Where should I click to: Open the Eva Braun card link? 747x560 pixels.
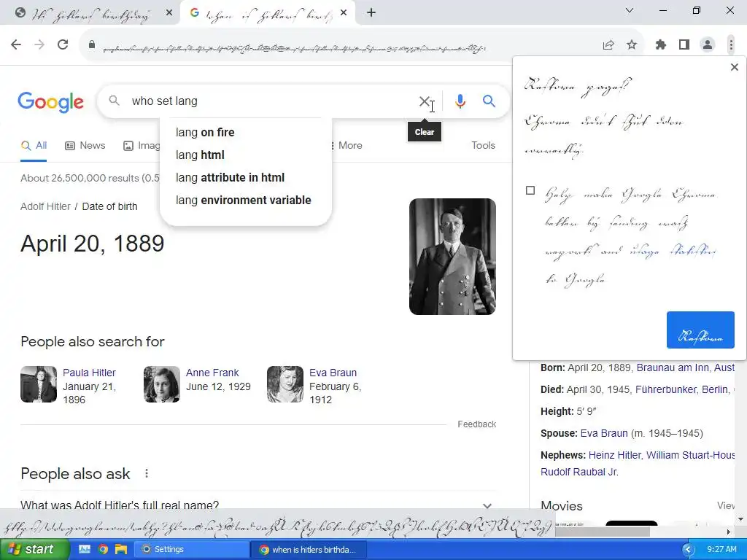(x=333, y=373)
